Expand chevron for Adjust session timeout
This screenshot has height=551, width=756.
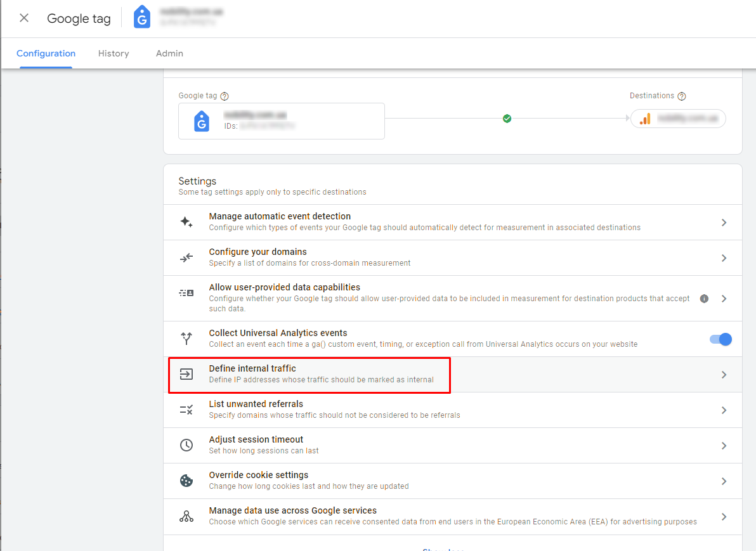click(x=724, y=446)
